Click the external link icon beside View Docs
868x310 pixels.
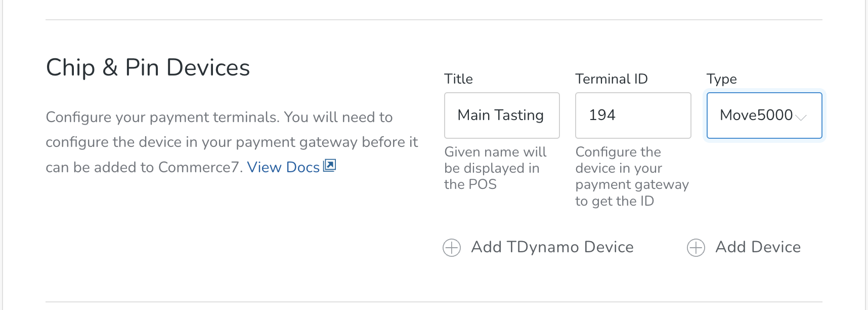(x=330, y=165)
